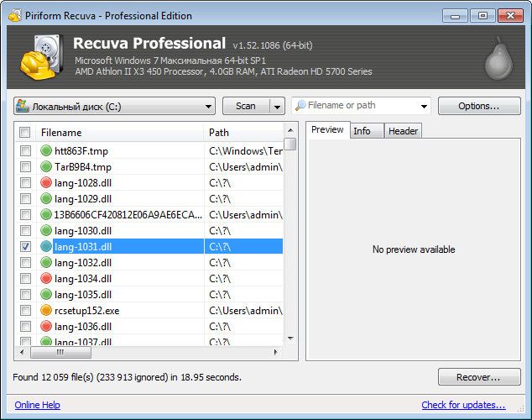532x420 pixels.
Task: Open the Options dialog
Action: pyautogui.click(x=479, y=106)
